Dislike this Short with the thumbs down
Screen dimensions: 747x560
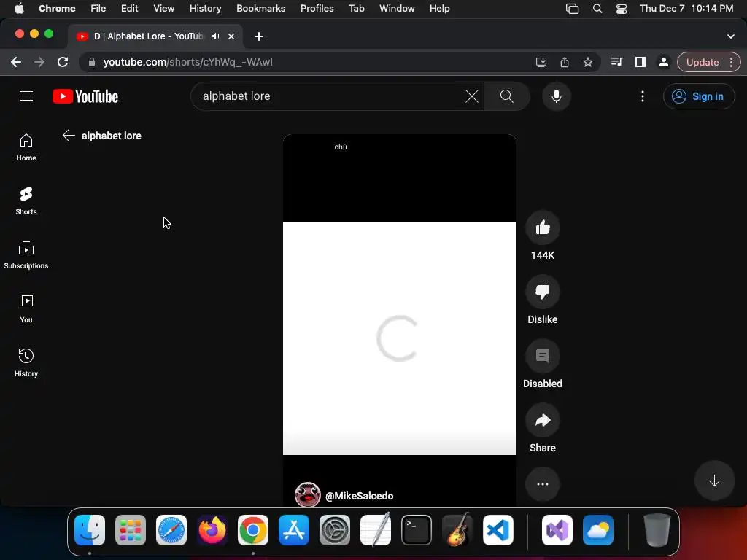[543, 292]
